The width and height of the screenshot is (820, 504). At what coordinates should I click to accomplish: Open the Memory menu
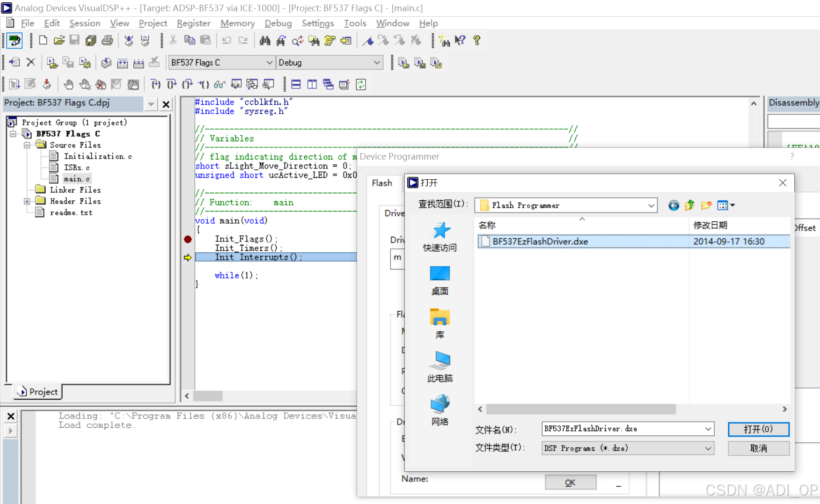238,23
